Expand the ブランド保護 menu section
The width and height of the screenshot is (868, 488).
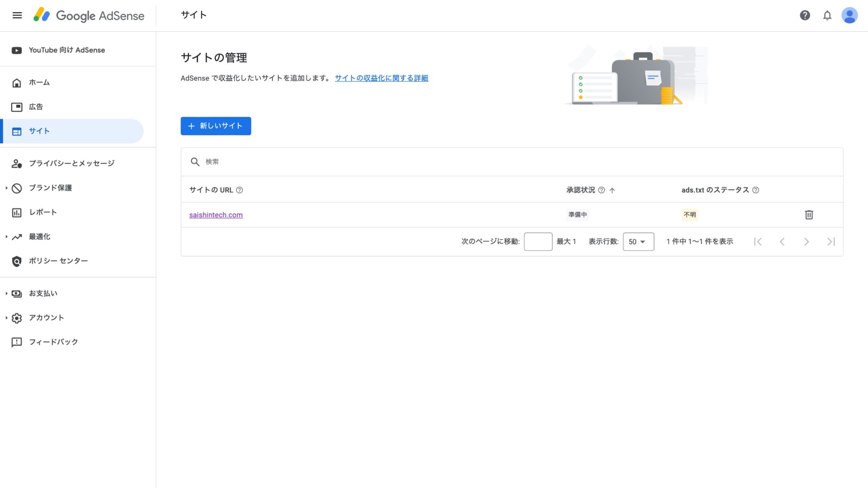coord(50,188)
